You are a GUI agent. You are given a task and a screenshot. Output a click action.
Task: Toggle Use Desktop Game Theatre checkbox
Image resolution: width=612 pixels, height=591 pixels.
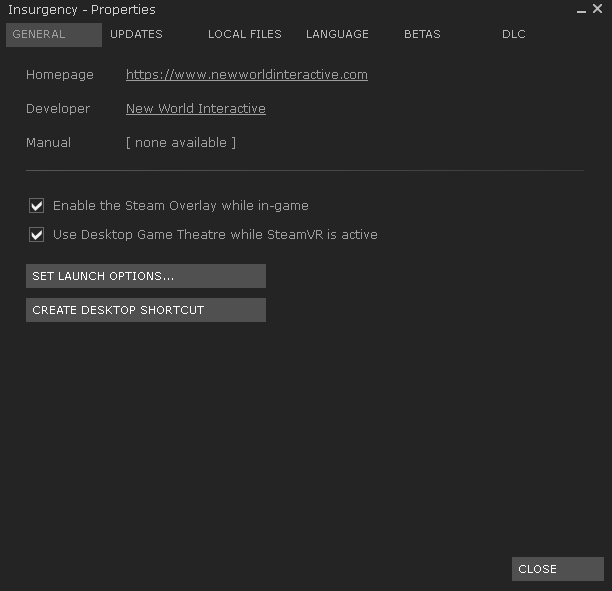coord(36,235)
